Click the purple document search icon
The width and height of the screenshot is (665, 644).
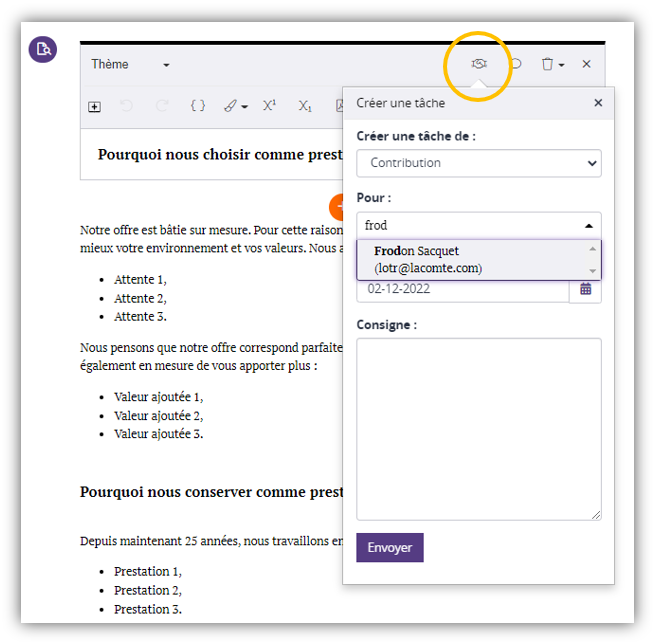coord(42,49)
